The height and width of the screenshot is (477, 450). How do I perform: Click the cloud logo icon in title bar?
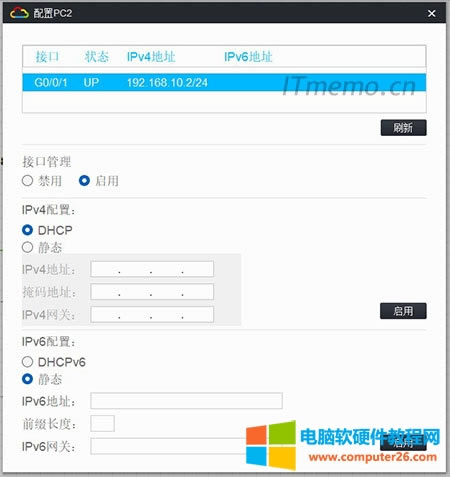click(19, 13)
